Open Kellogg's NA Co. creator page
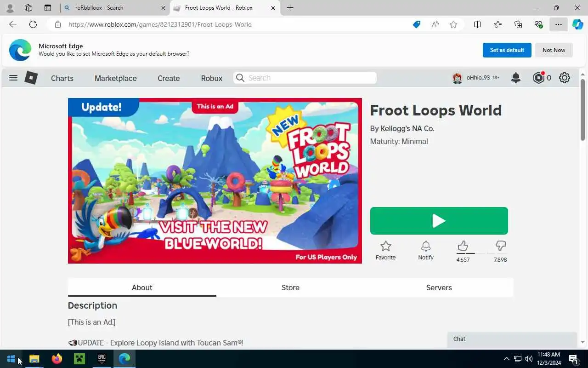The height and width of the screenshot is (368, 588). pyautogui.click(x=407, y=128)
